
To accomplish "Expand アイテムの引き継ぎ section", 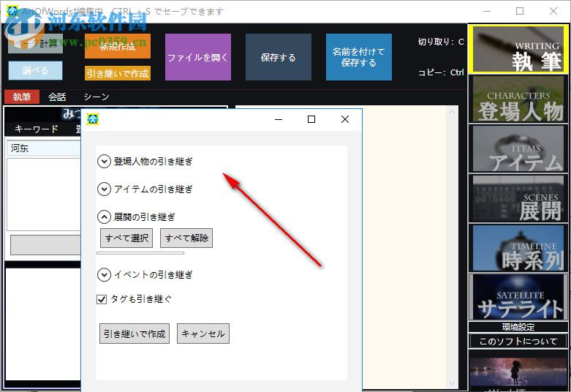I will coord(104,189).
